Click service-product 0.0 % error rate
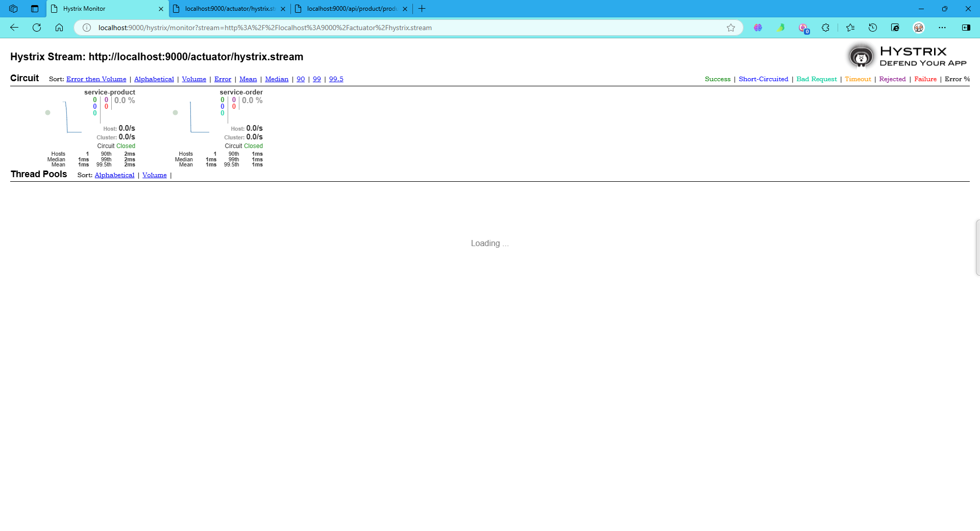The width and height of the screenshot is (980, 531). coord(125,101)
